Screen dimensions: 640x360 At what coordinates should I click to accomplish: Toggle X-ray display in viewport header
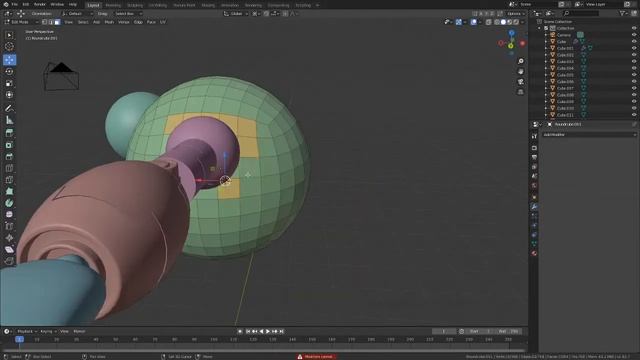coord(489,22)
